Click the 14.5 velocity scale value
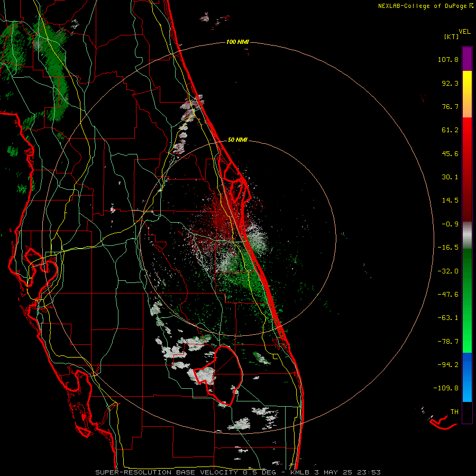Screen dimensions: 476x476 pyautogui.click(x=450, y=200)
